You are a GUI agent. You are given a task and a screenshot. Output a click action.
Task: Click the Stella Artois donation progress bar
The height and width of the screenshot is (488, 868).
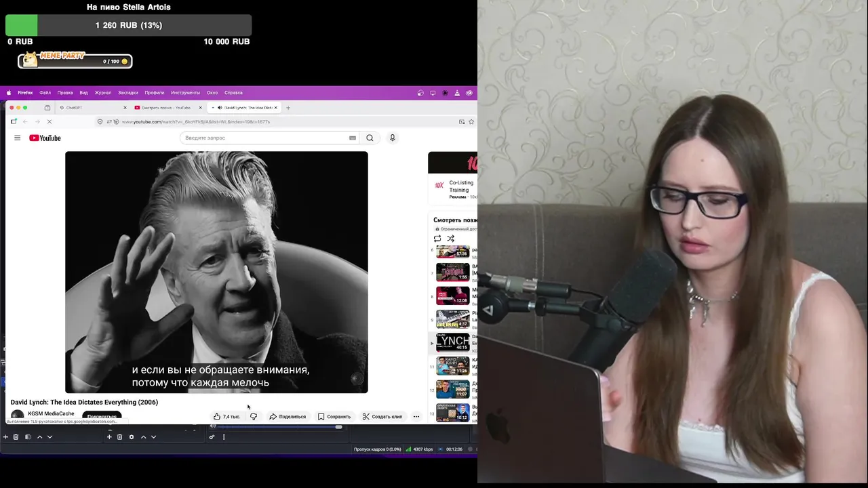click(x=128, y=25)
